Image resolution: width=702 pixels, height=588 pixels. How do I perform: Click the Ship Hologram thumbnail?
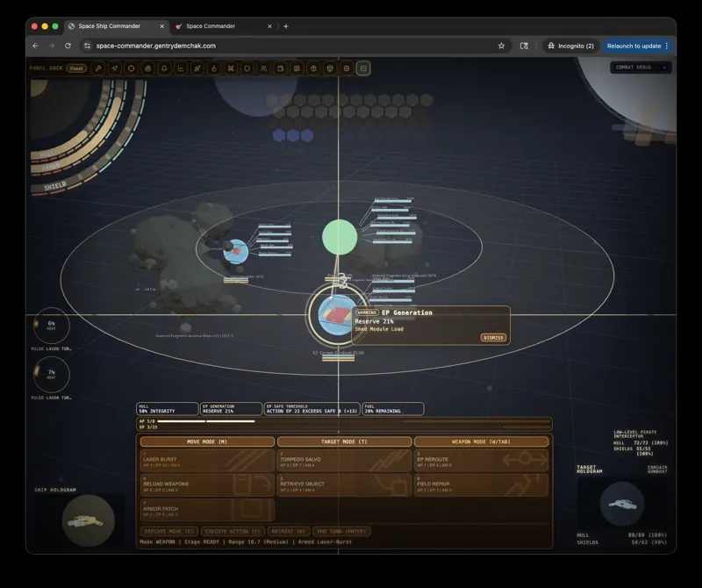click(89, 520)
